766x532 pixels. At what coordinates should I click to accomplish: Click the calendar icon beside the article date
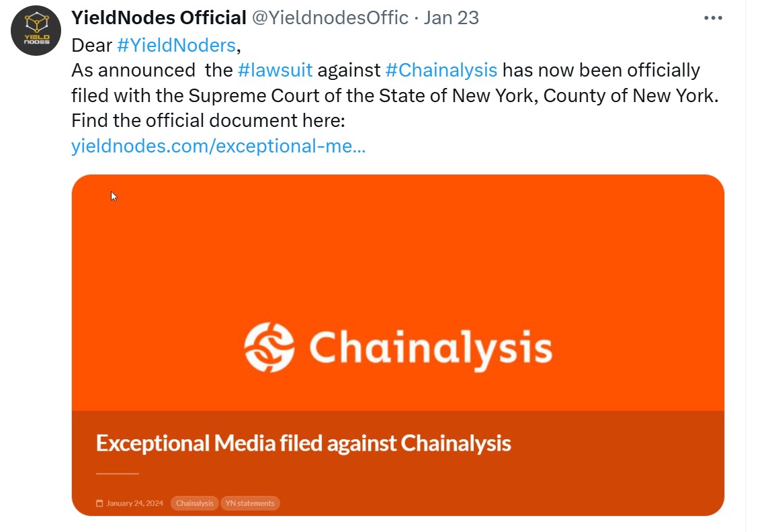click(99, 503)
